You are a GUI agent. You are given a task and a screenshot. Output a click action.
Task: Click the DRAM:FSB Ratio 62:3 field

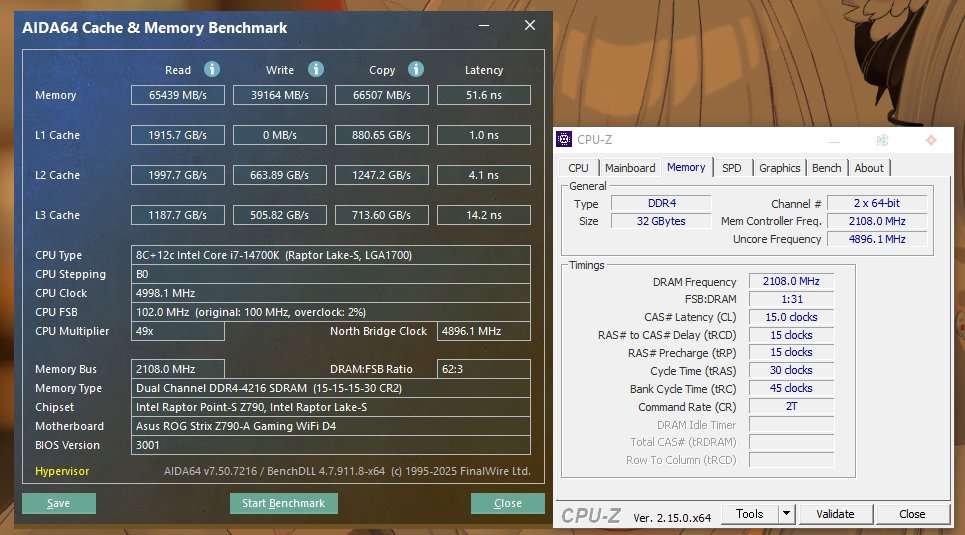(484, 369)
